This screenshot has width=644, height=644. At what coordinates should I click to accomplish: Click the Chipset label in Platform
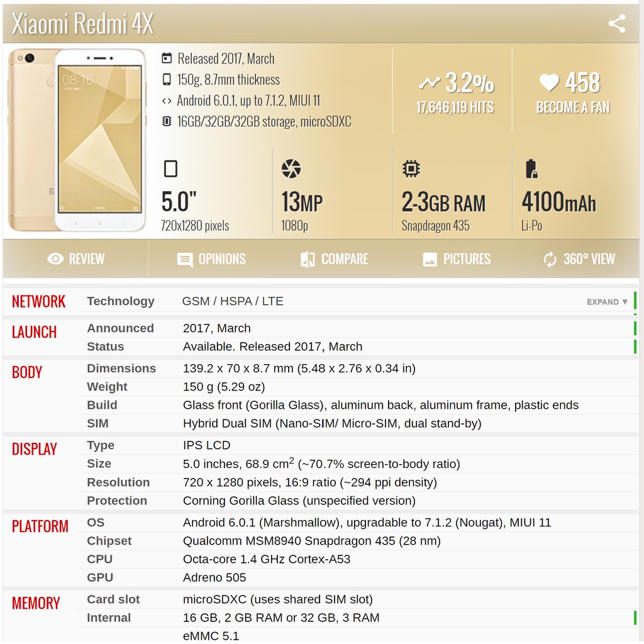tap(109, 541)
